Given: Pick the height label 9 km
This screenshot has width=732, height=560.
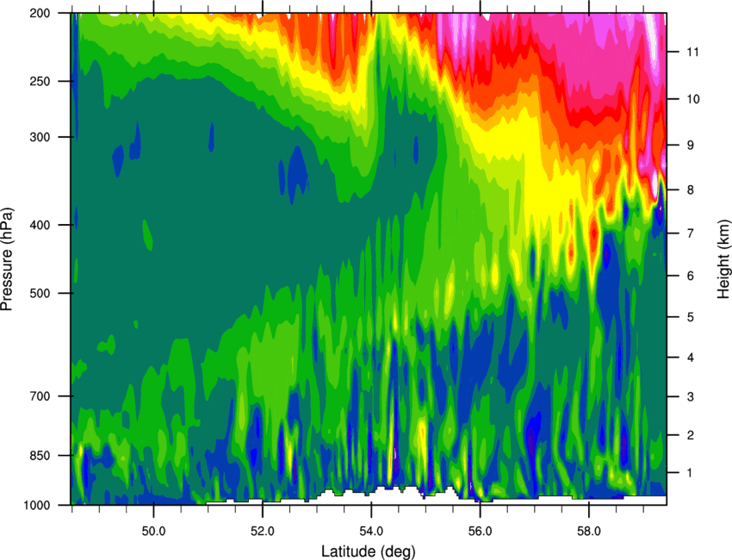Looking at the screenshot, I should (x=691, y=146).
